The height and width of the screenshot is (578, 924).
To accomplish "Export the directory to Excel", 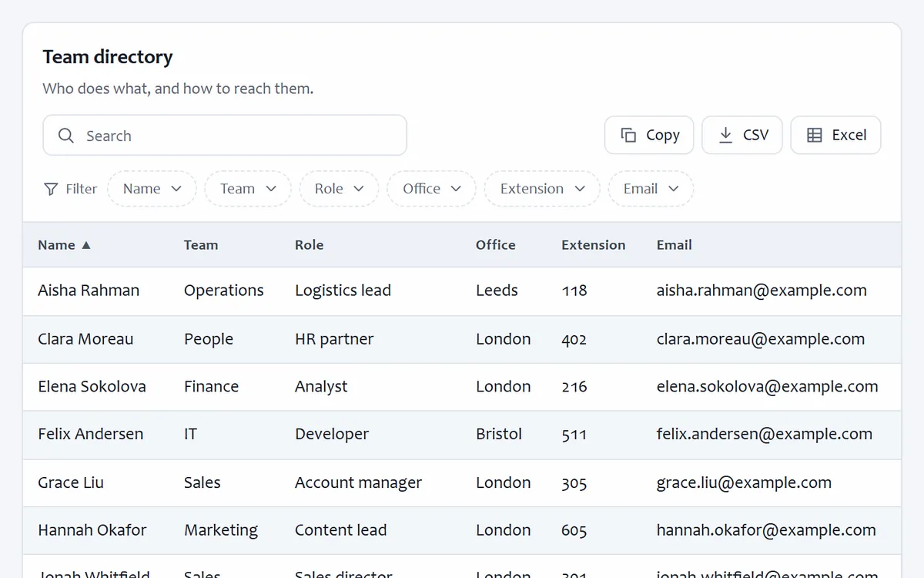I will (835, 135).
